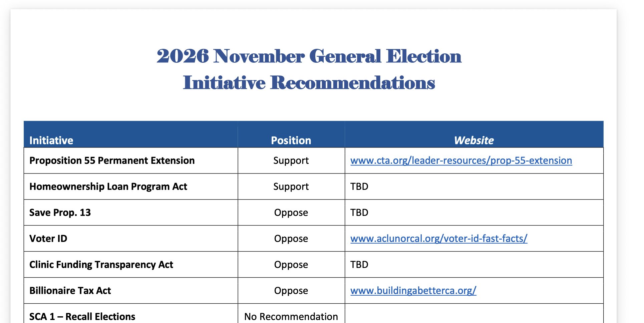The image size is (644, 323).
Task: Select the Clinic Funding Transparency Act cell
Action: pyautogui.click(x=131, y=265)
